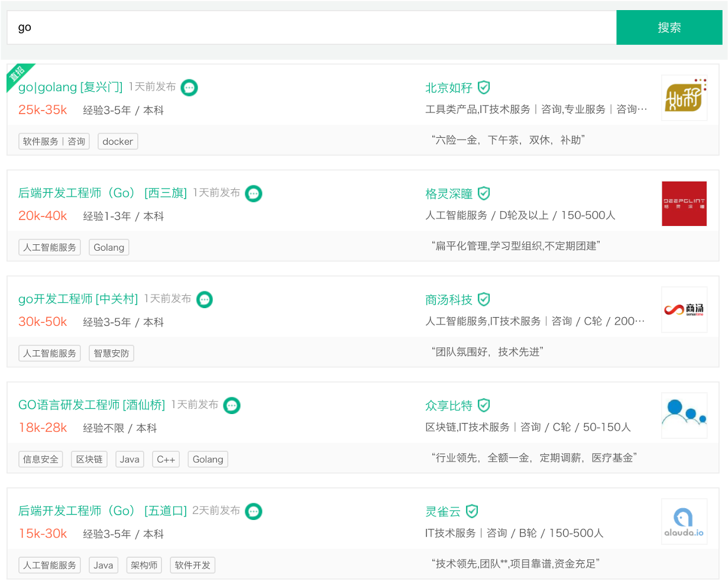Screen dimensions: 728x585
Task: Click the 区块链 tag
Action: coord(89,459)
